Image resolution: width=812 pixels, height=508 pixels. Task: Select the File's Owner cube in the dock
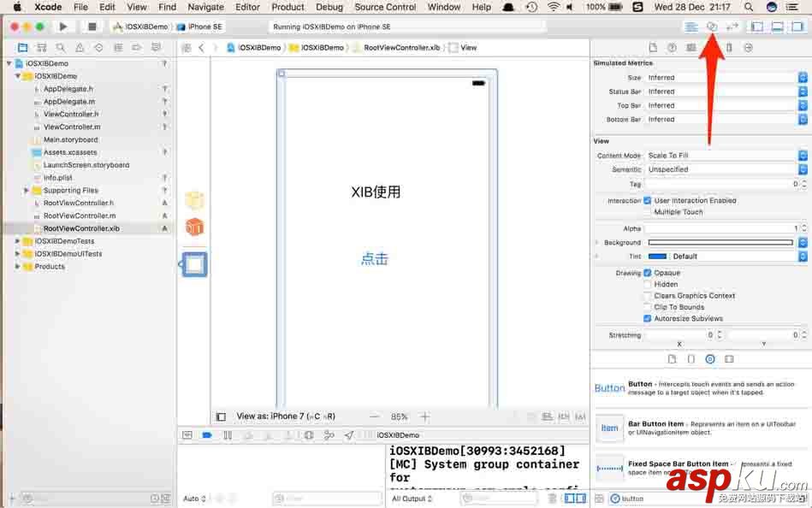coord(194,199)
